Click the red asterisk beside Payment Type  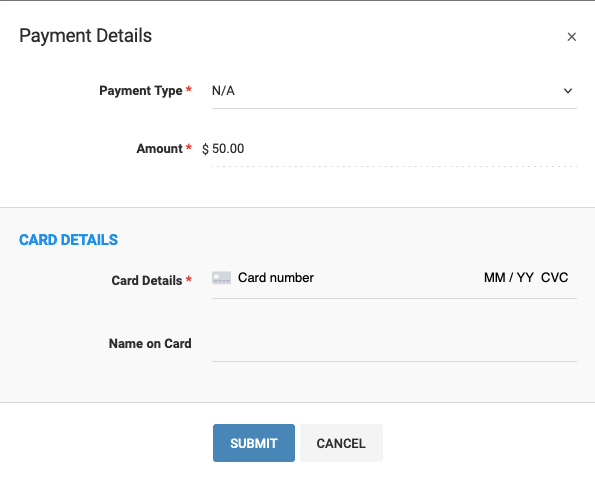189,89
